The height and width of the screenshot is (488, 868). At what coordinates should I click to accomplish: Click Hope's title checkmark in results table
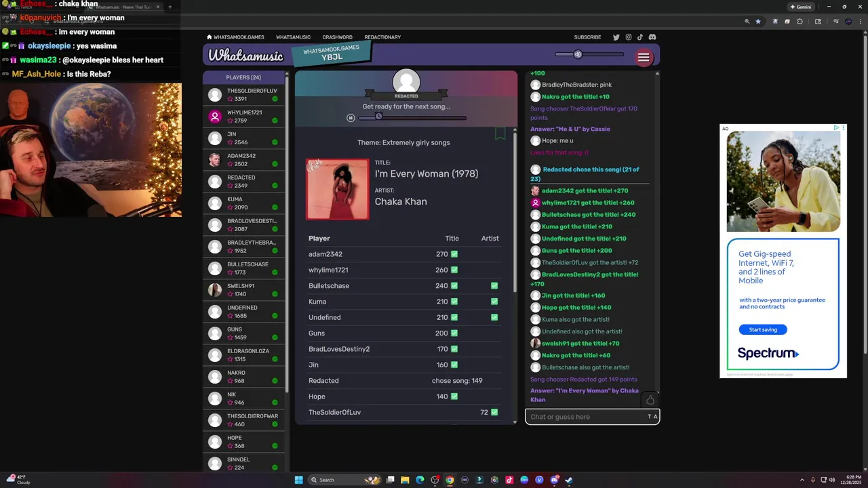click(x=454, y=396)
